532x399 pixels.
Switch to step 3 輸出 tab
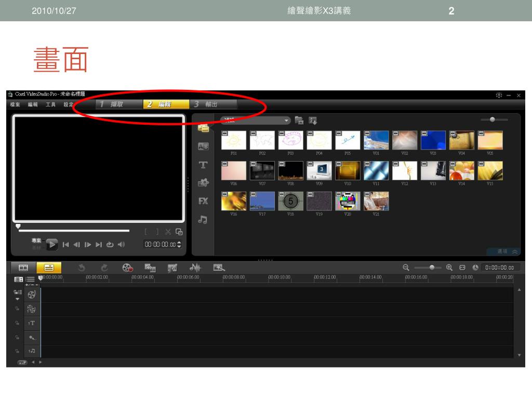213,104
